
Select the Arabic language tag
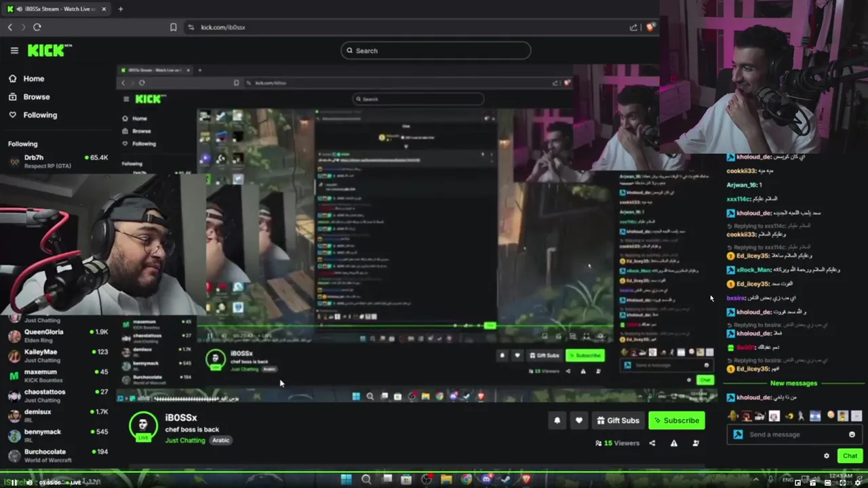221,441
